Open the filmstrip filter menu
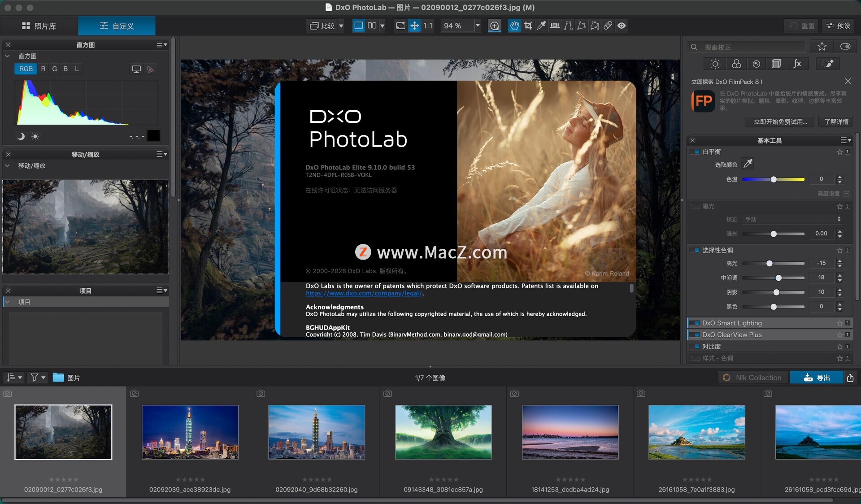The width and height of the screenshot is (861, 504). tap(37, 378)
